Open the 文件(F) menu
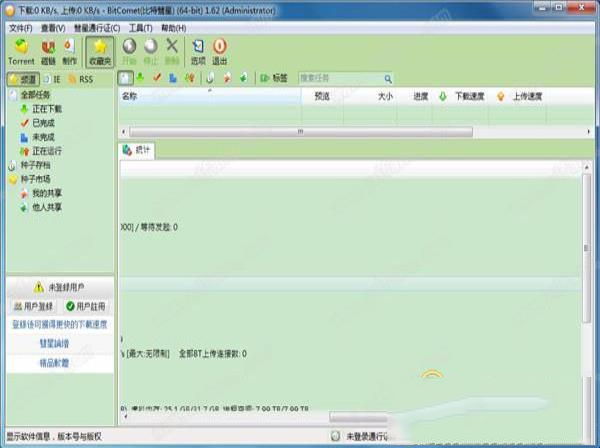This screenshot has width=600, height=448. (19, 28)
